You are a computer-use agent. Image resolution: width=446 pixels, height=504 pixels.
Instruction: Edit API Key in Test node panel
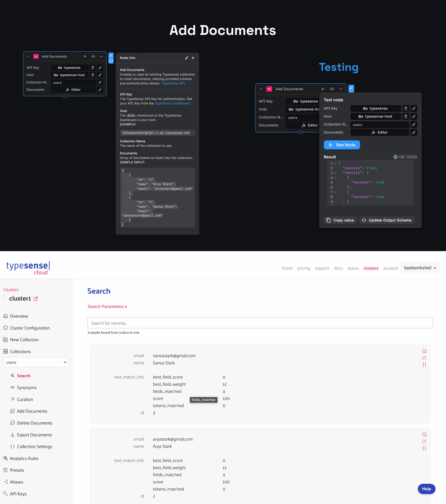[414, 108]
